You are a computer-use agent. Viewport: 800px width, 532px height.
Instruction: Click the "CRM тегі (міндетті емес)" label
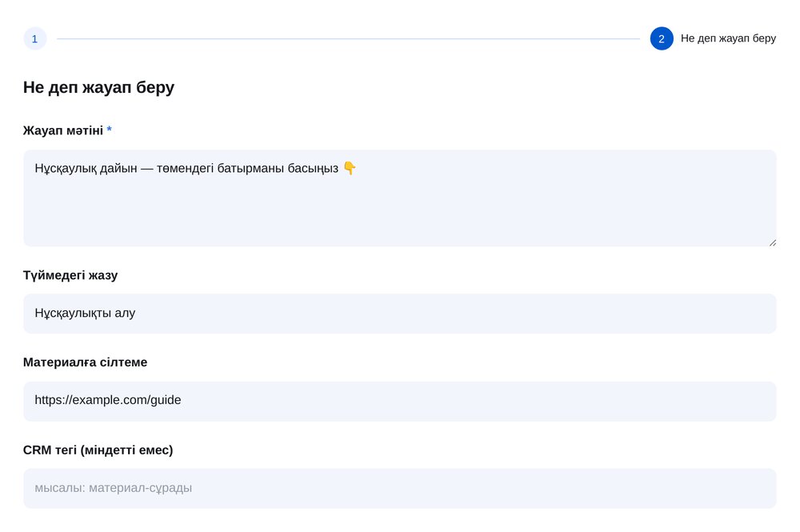point(98,450)
